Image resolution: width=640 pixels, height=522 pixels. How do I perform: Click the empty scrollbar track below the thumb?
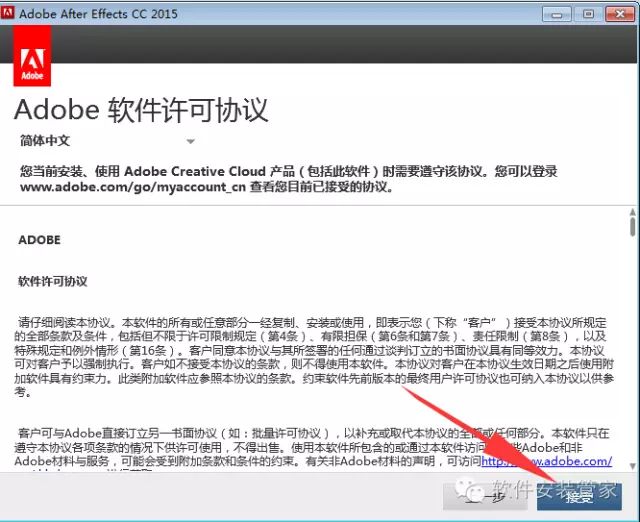point(632,350)
